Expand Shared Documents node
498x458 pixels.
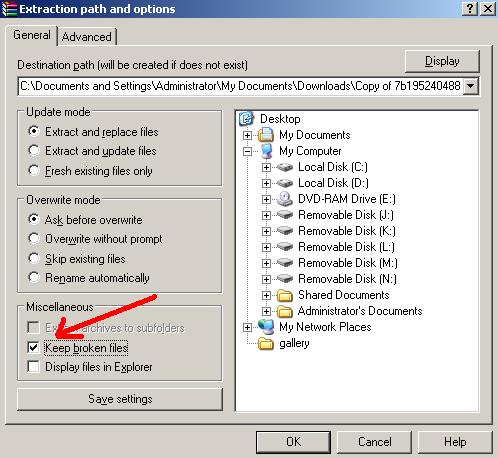(266, 295)
